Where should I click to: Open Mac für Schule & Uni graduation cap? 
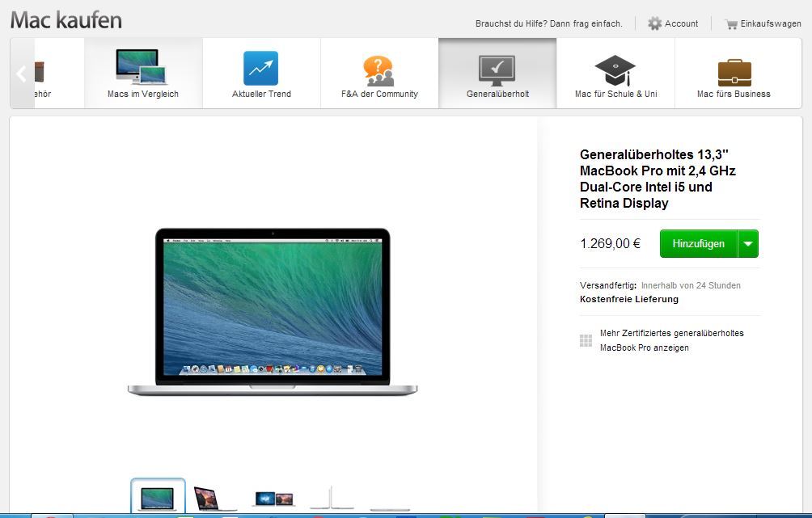pos(615,70)
